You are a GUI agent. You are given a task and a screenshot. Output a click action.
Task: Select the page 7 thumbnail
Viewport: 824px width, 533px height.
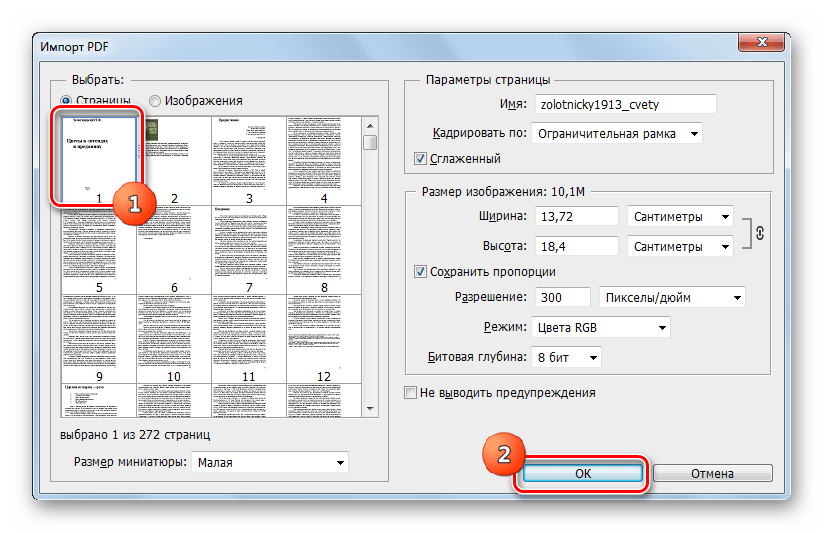pyautogui.click(x=249, y=244)
